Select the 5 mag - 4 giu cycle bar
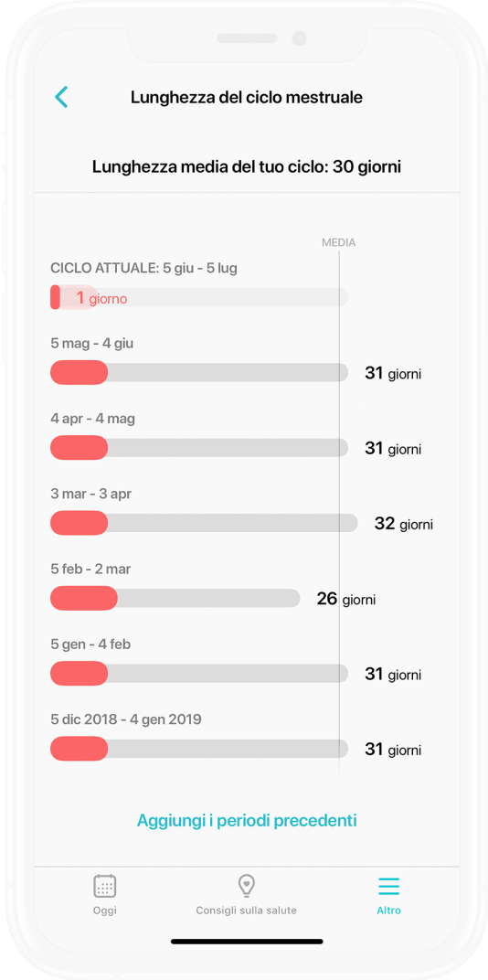 point(198,372)
